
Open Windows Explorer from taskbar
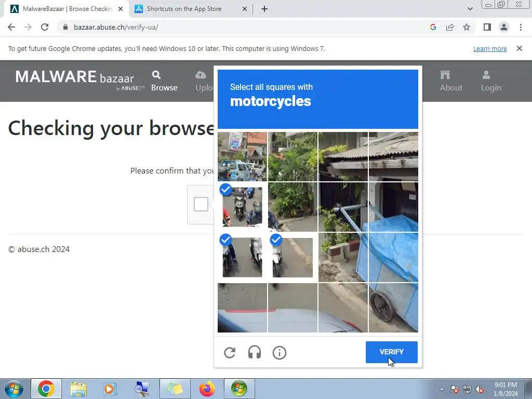tap(78, 389)
